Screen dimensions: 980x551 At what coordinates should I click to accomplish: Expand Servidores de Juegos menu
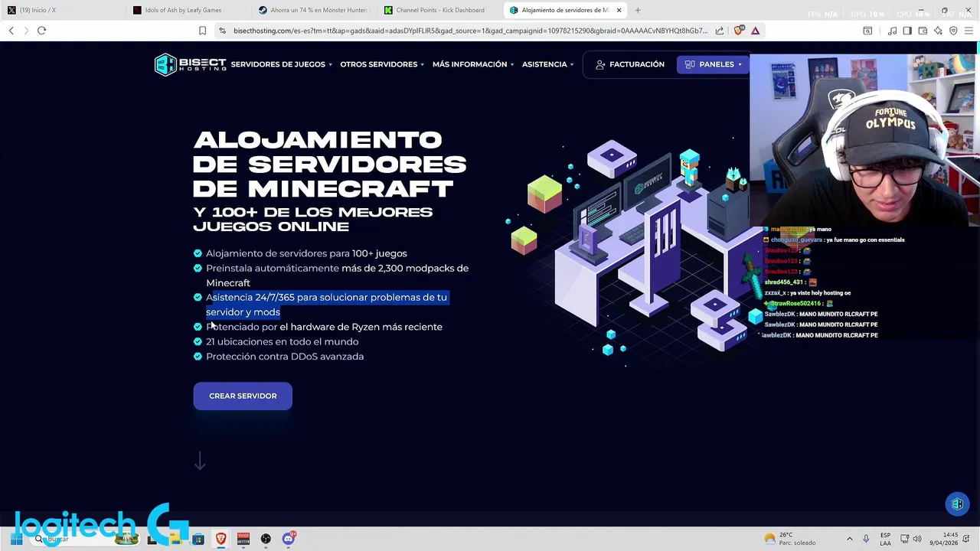[x=281, y=64]
